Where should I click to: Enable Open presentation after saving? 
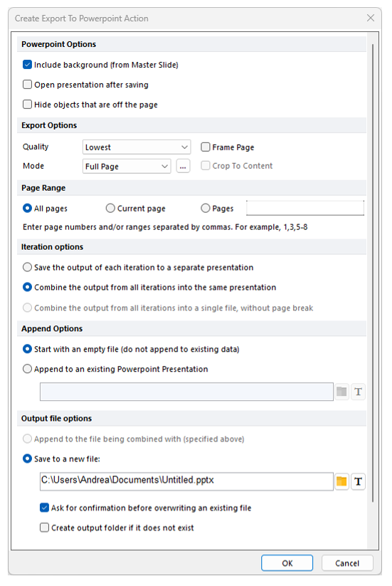pyautogui.click(x=27, y=85)
